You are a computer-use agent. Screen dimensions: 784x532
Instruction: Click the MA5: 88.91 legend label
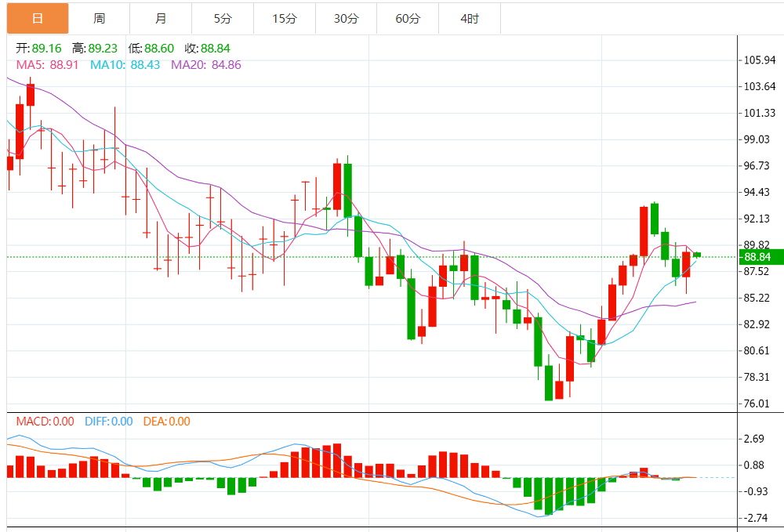coord(47,65)
